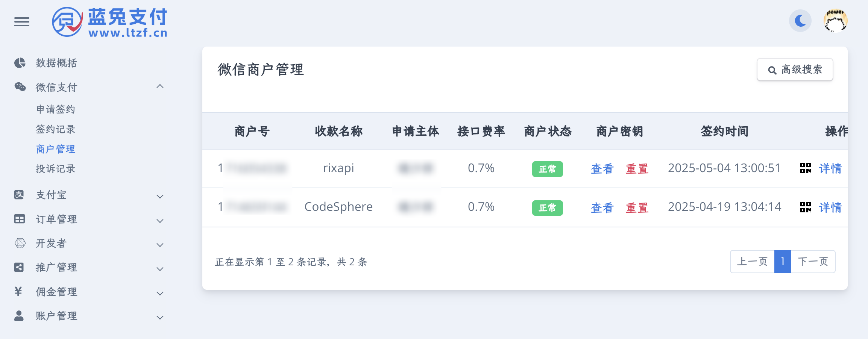
Task: Open the user avatar profile
Action: point(835,21)
